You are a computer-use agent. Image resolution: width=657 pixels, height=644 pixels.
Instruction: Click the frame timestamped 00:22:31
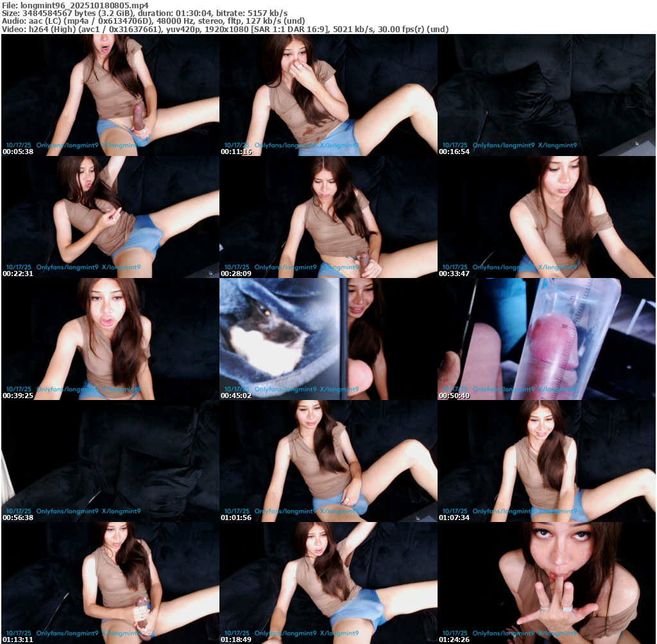pos(110,217)
